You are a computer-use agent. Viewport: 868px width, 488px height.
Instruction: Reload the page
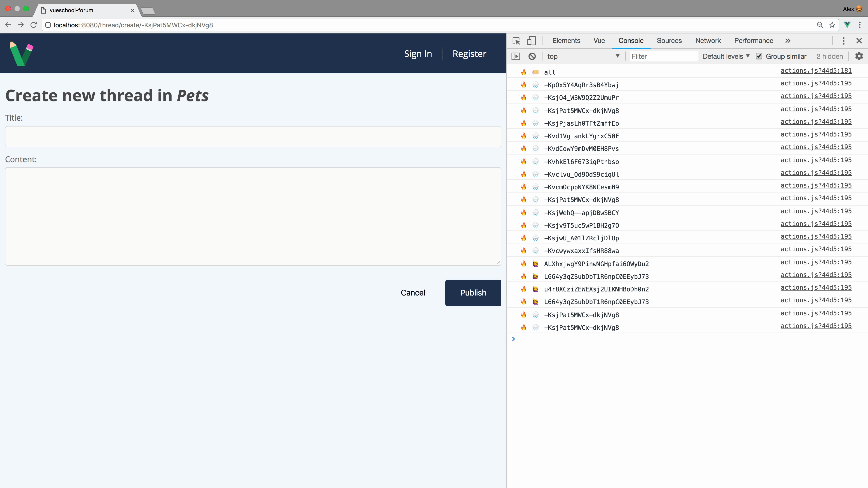pos(33,25)
